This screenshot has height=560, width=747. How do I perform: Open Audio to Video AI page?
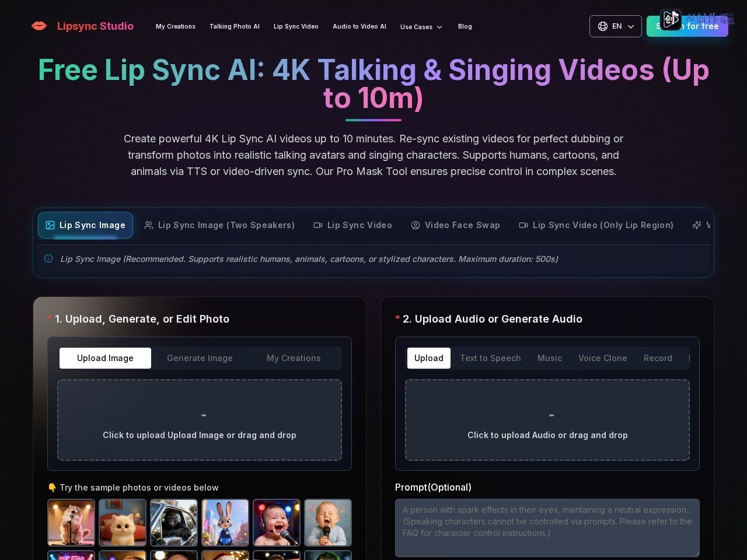359,26
